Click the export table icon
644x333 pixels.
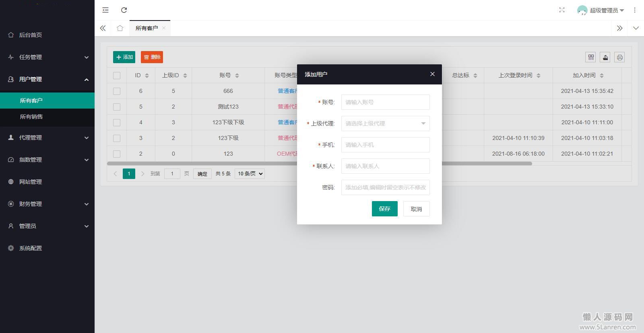click(605, 58)
